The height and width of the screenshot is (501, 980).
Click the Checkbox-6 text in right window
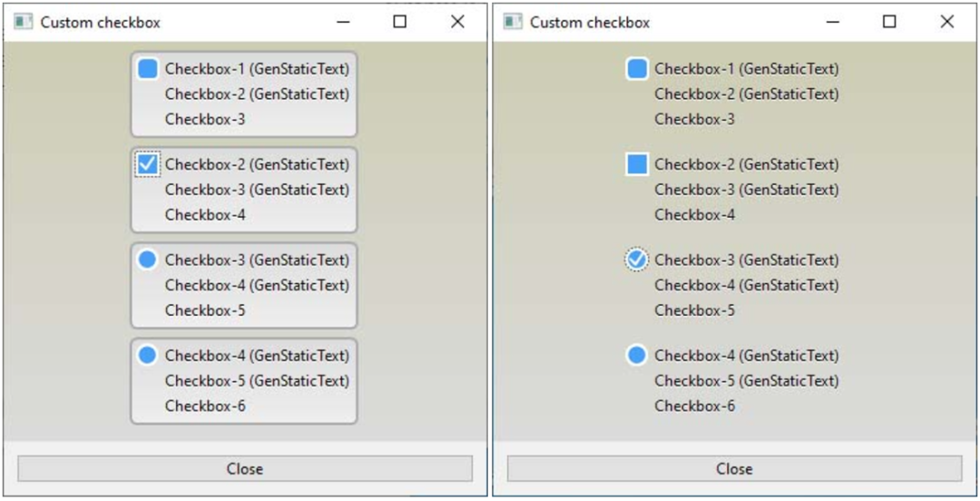pyautogui.click(x=694, y=406)
